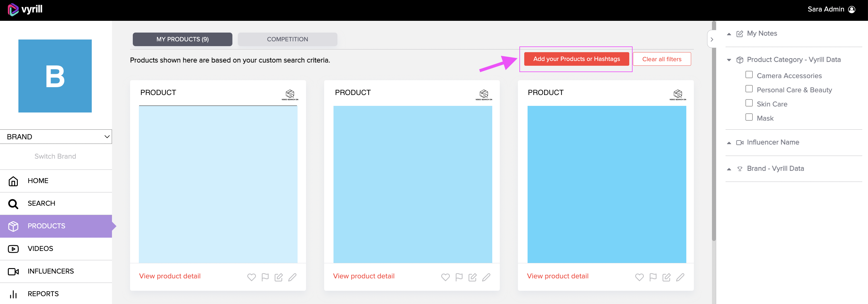Click Add your Products or Hashtags button
The image size is (868, 304).
pos(576,59)
